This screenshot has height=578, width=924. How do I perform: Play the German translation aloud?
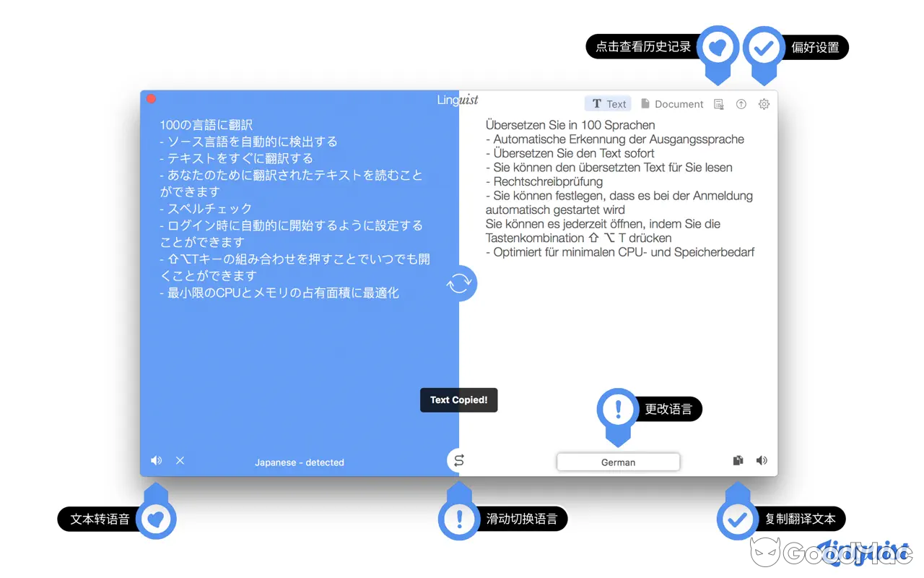point(761,460)
